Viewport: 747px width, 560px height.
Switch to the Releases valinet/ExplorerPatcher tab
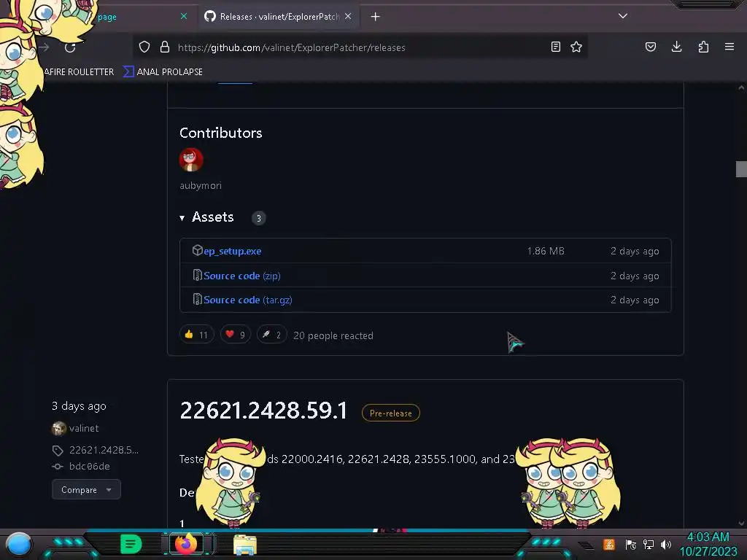(x=279, y=17)
